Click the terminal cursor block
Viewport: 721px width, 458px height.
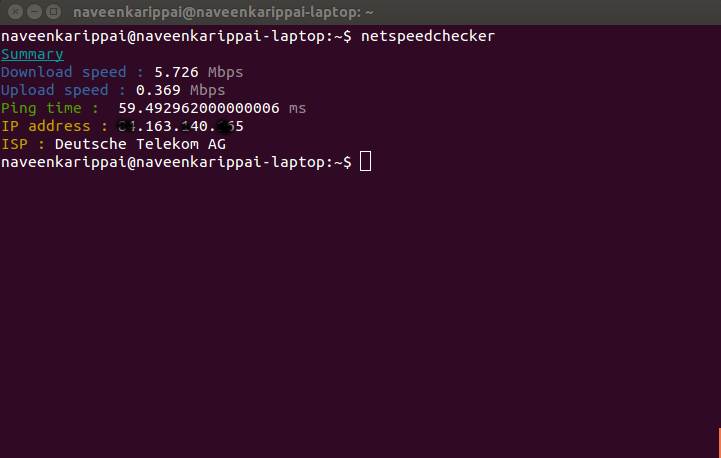tap(365, 162)
